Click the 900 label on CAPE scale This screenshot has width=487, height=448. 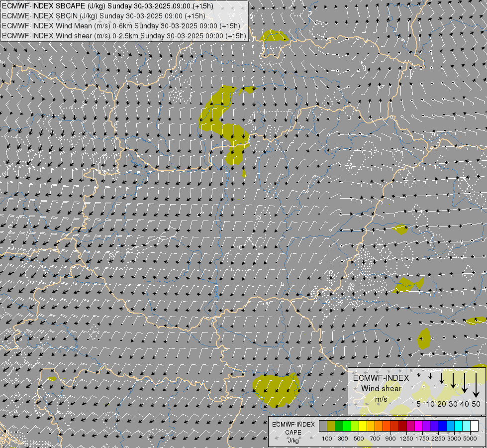coord(390,439)
